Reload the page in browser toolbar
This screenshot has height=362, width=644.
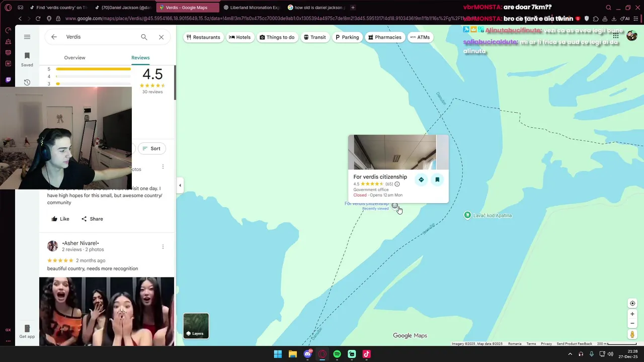[38, 19]
